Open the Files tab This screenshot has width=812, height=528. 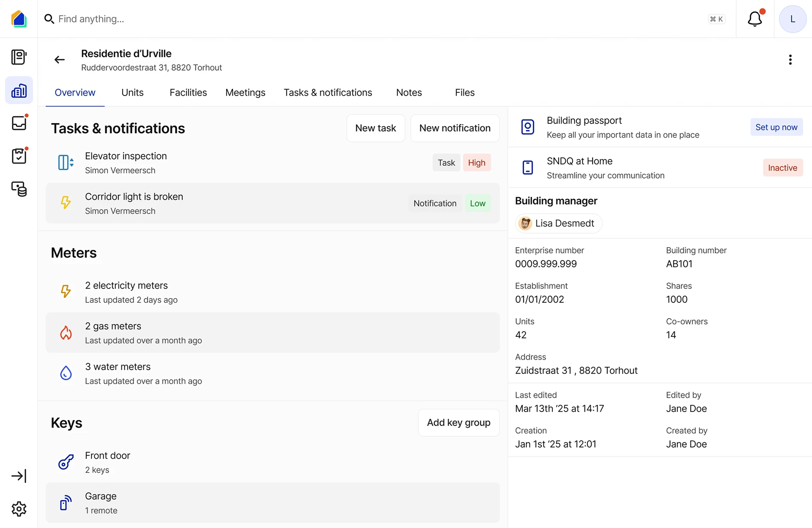[x=465, y=93]
